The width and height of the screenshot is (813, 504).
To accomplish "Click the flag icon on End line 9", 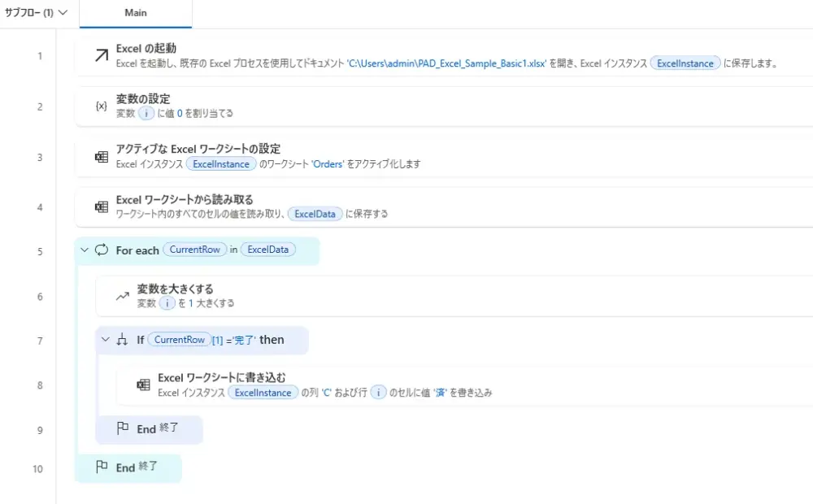I will tap(123, 429).
